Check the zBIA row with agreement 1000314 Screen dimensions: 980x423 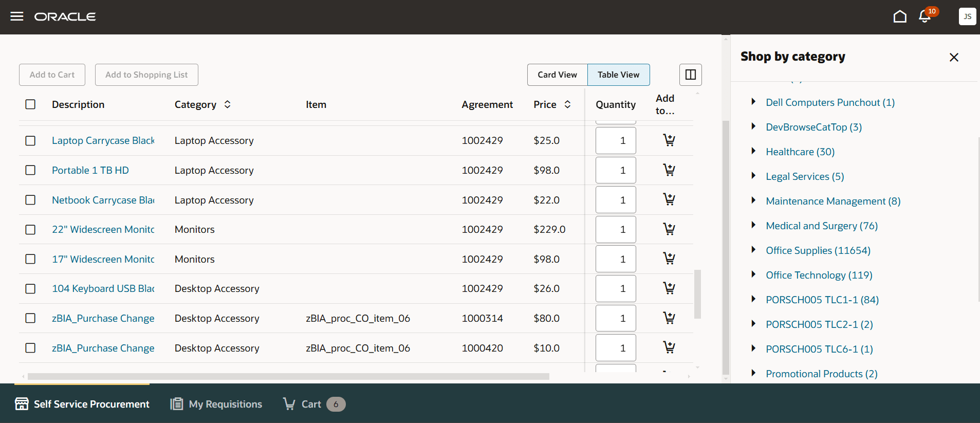(31, 318)
